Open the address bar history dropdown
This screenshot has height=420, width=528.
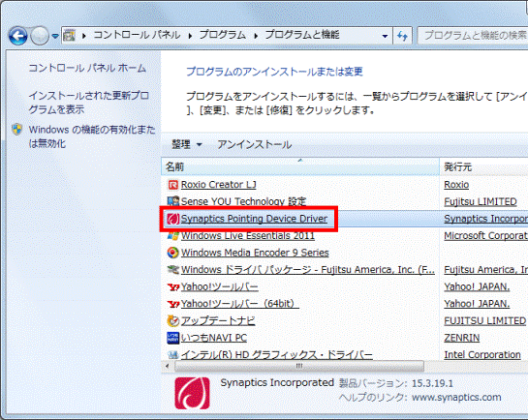click(x=385, y=36)
